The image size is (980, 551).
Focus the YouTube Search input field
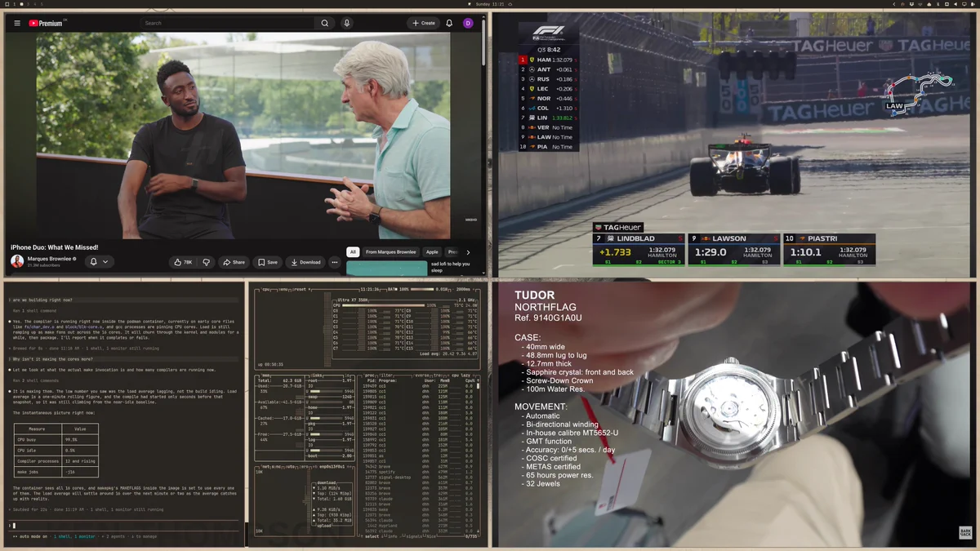[x=228, y=23]
